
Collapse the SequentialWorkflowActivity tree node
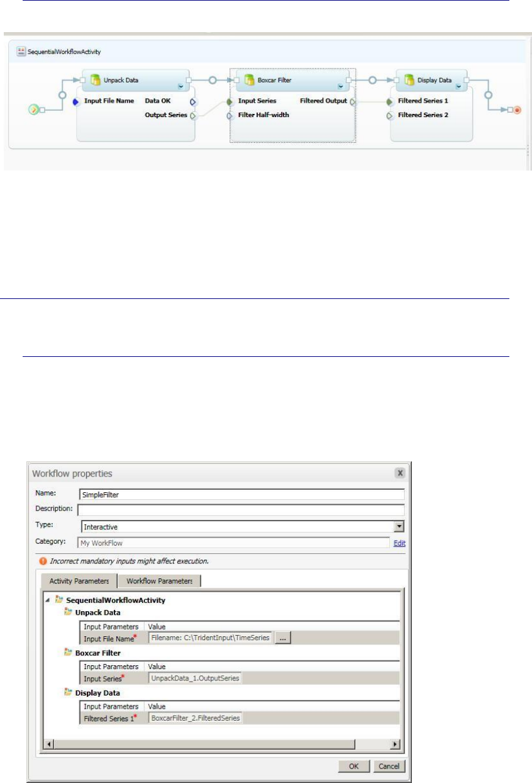[x=49, y=600]
